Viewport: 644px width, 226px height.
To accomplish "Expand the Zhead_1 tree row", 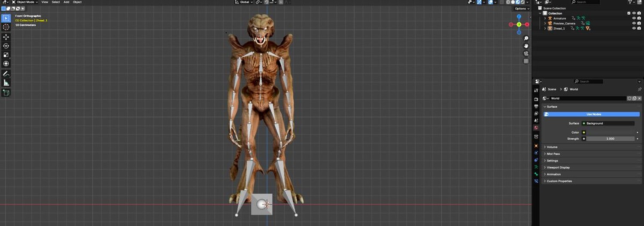I will (x=545, y=28).
